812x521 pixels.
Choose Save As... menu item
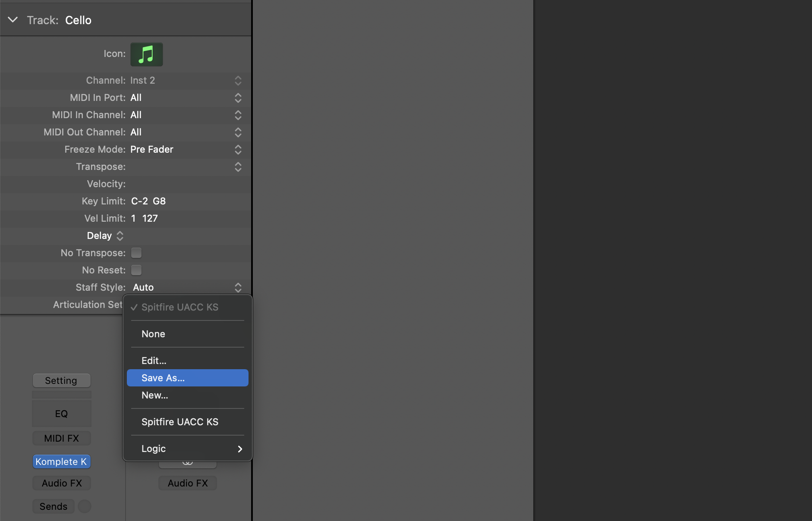[188, 378]
